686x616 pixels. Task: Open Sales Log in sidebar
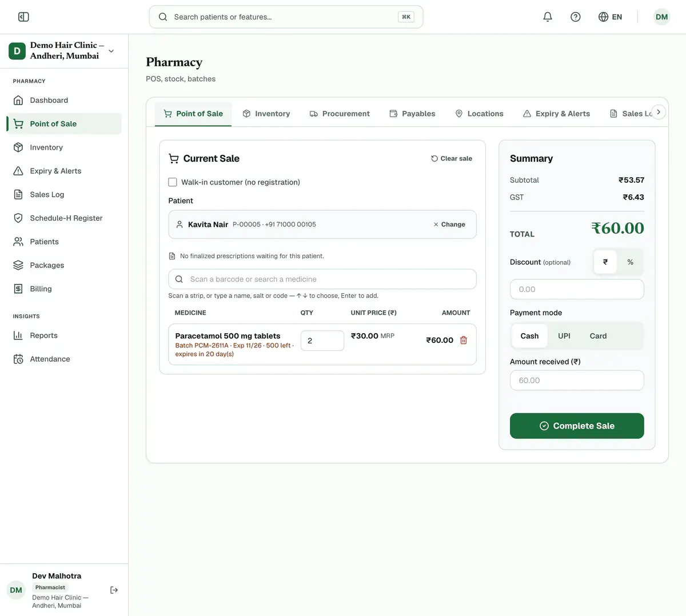[64, 195]
